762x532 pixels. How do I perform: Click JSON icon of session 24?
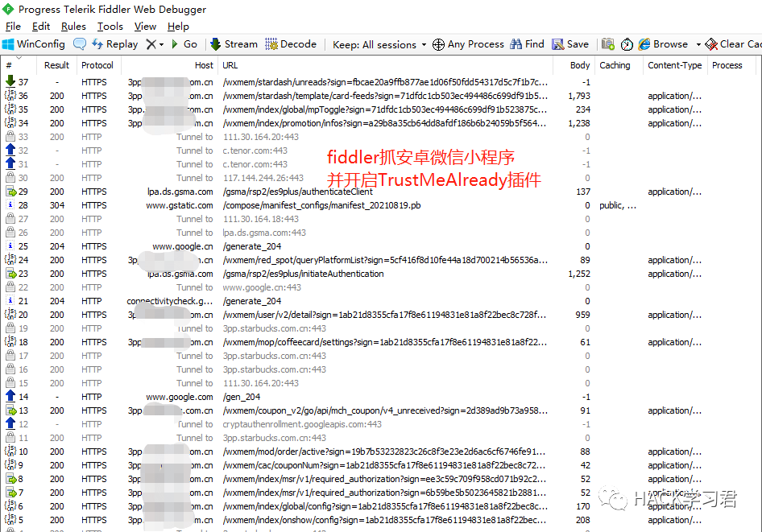(10, 260)
